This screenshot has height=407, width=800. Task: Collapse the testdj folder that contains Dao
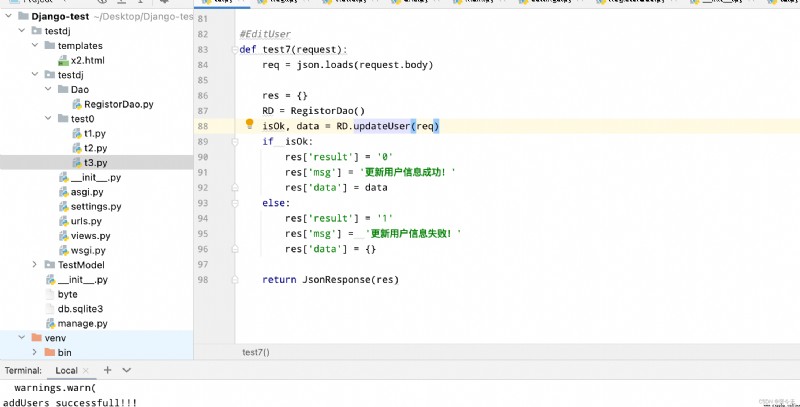tap(35, 75)
